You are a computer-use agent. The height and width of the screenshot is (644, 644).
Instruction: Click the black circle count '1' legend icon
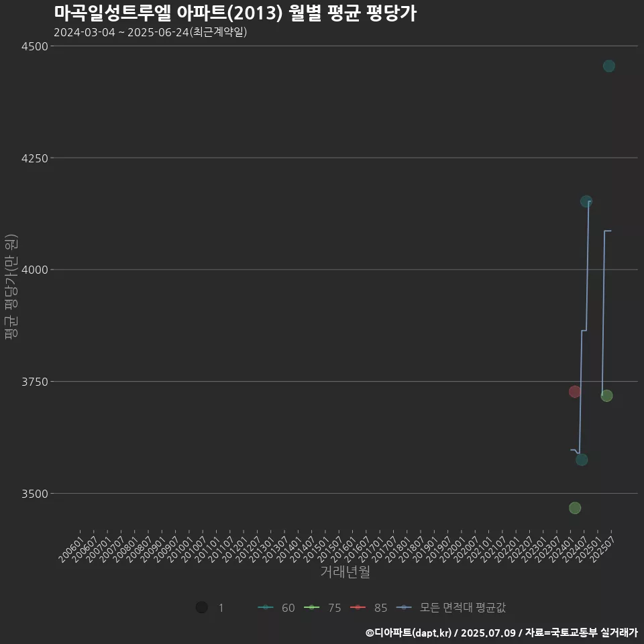(x=201, y=606)
